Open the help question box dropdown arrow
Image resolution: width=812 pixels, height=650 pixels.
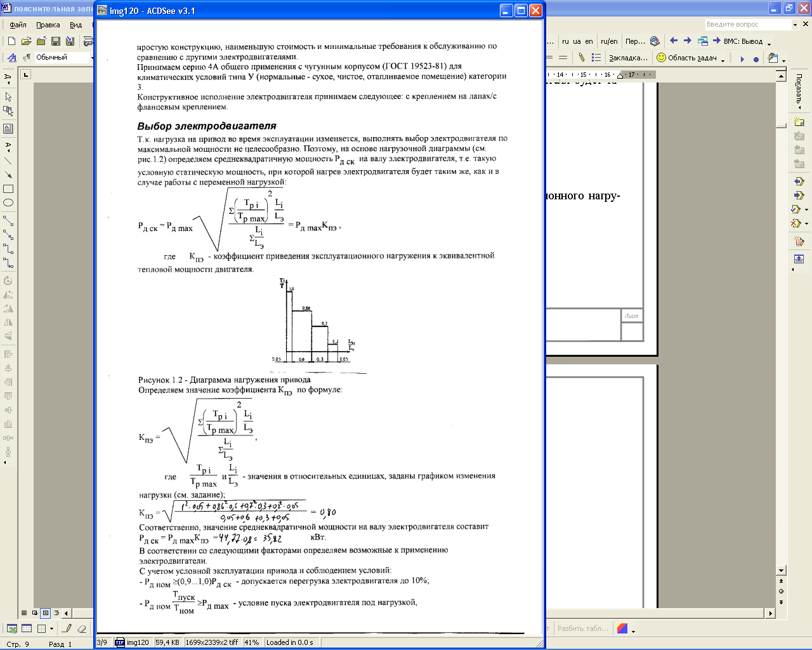pos(795,25)
